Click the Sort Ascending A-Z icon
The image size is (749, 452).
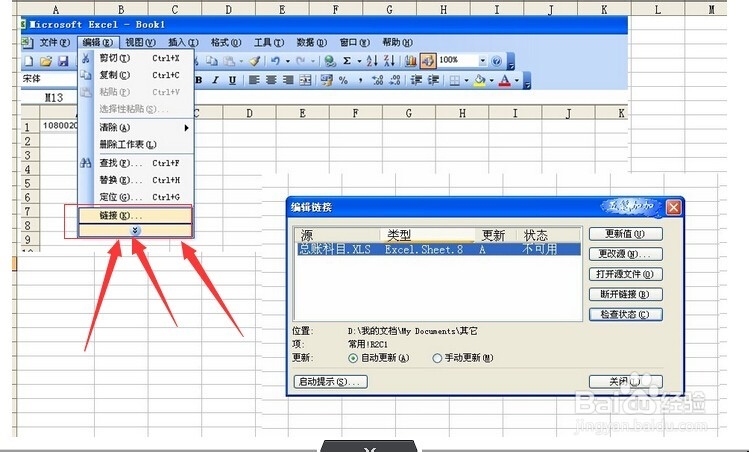(x=372, y=61)
